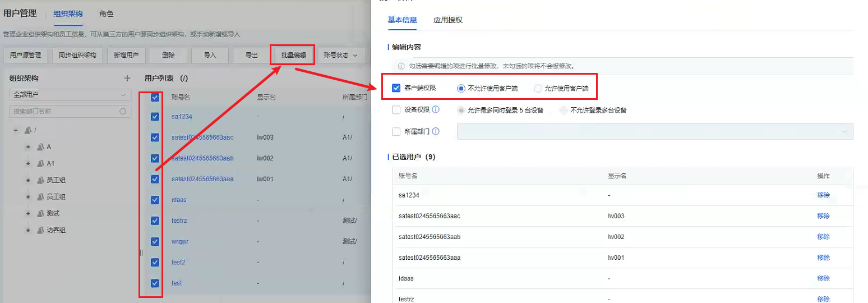Click the group icon beside 访客组
The width and height of the screenshot is (868, 303).
(40, 230)
